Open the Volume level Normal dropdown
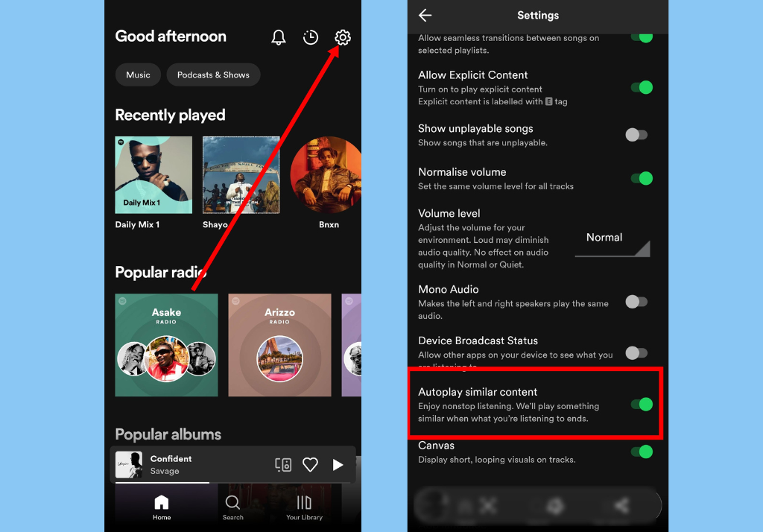This screenshot has width=763, height=532. [x=612, y=242]
